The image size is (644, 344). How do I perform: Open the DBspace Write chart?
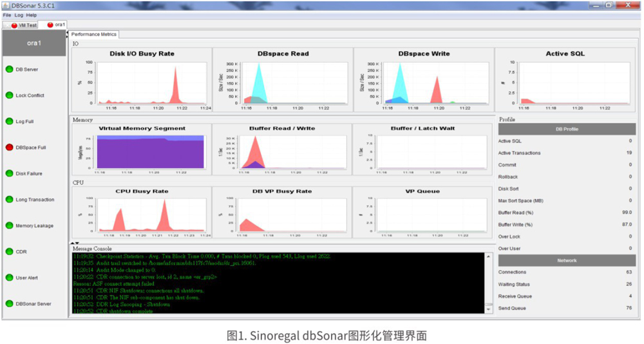click(424, 80)
